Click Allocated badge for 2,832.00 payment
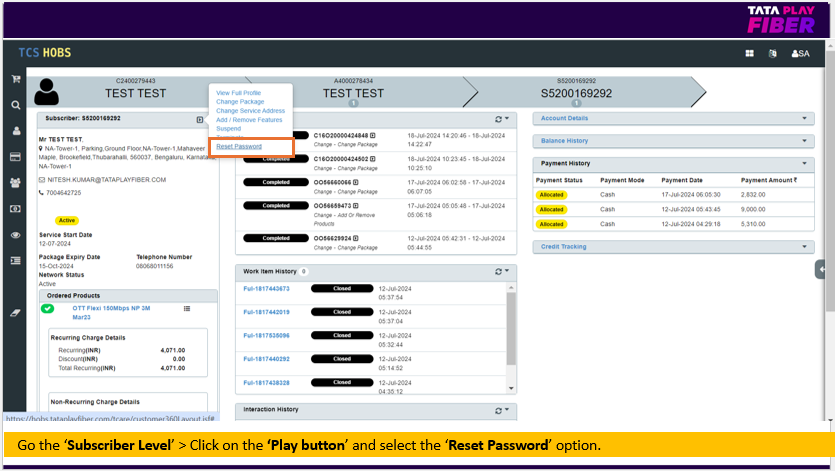The height and width of the screenshot is (471, 835). (551, 195)
